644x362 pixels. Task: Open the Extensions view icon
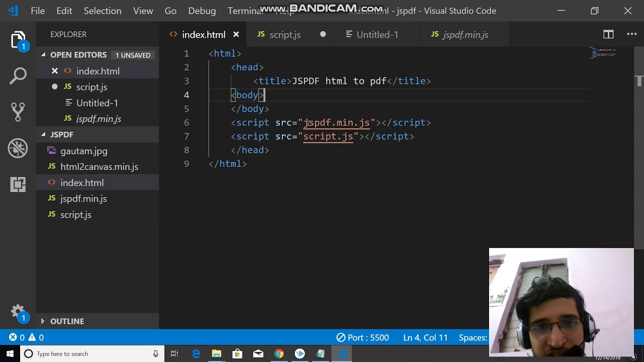tap(18, 185)
